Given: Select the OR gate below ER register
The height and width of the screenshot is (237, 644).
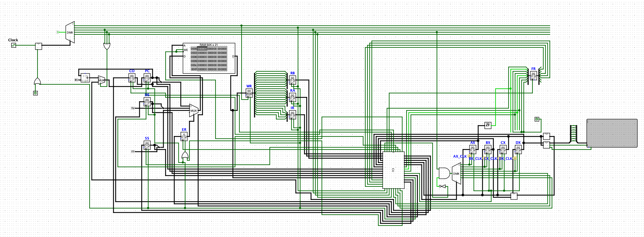Looking at the screenshot, I should click(185, 156).
